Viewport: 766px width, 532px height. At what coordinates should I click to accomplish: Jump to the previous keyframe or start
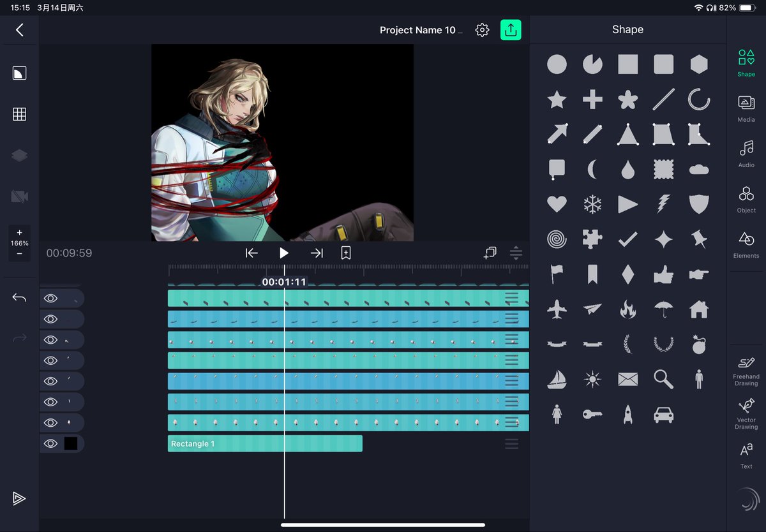[252, 253]
